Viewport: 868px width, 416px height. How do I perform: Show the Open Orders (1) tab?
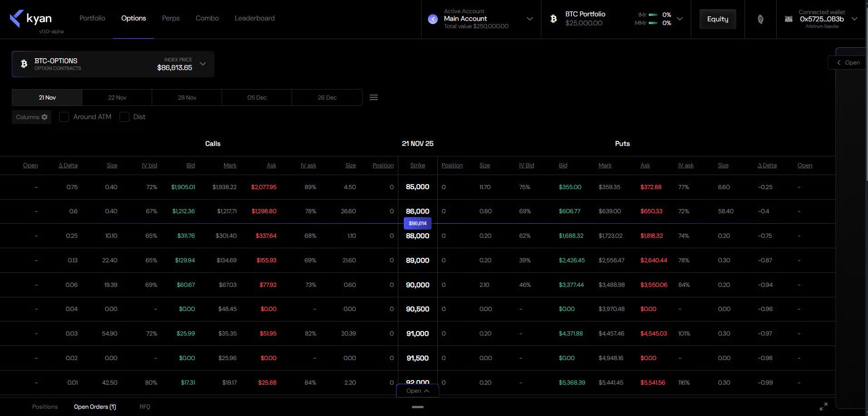tap(95, 406)
